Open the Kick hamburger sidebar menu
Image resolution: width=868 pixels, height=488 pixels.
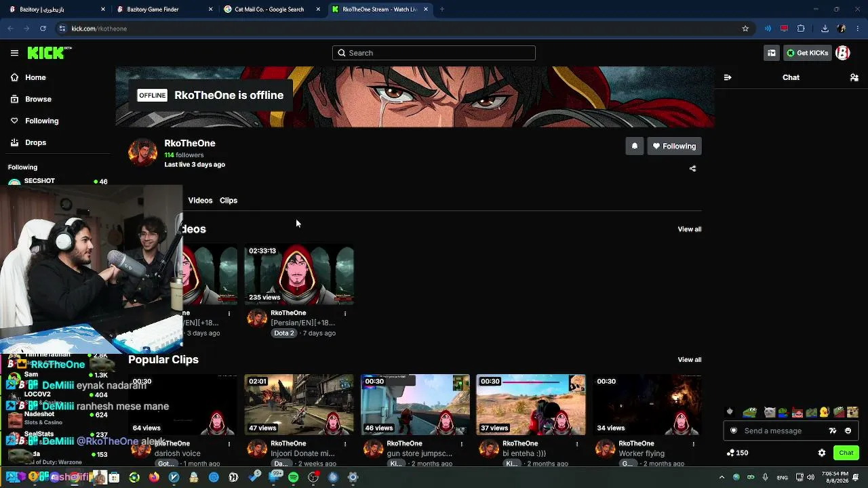click(x=14, y=53)
